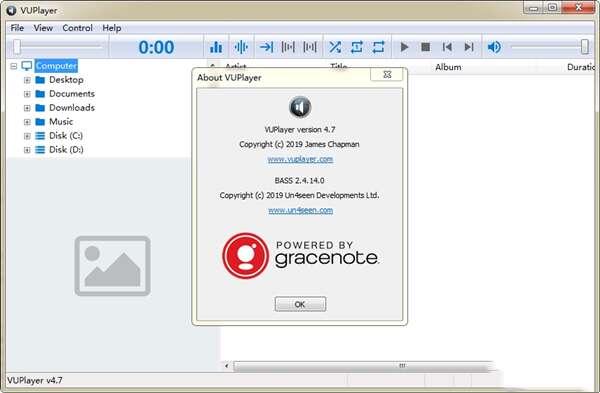Select Computer in the folder tree
600x393 pixels.
[x=56, y=66]
